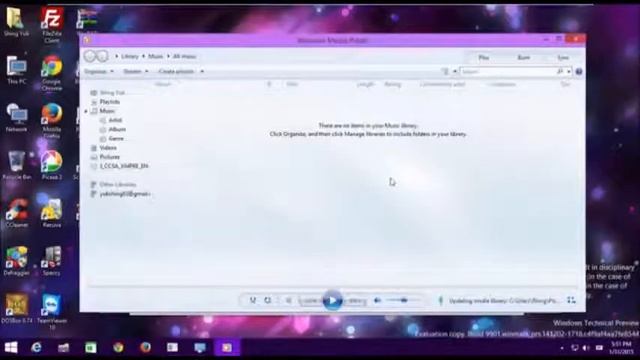
Task: Select Artist under Music
Action: coord(115,120)
